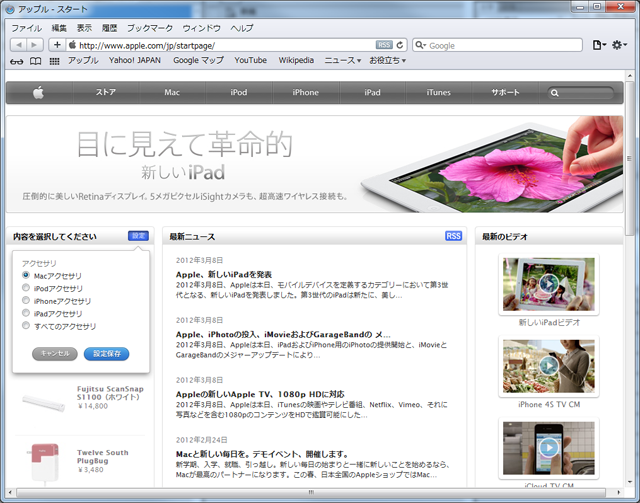The width and height of the screenshot is (640, 503).
Task: Open Top Sites grid icon
Action: pyautogui.click(x=54, y=61)
